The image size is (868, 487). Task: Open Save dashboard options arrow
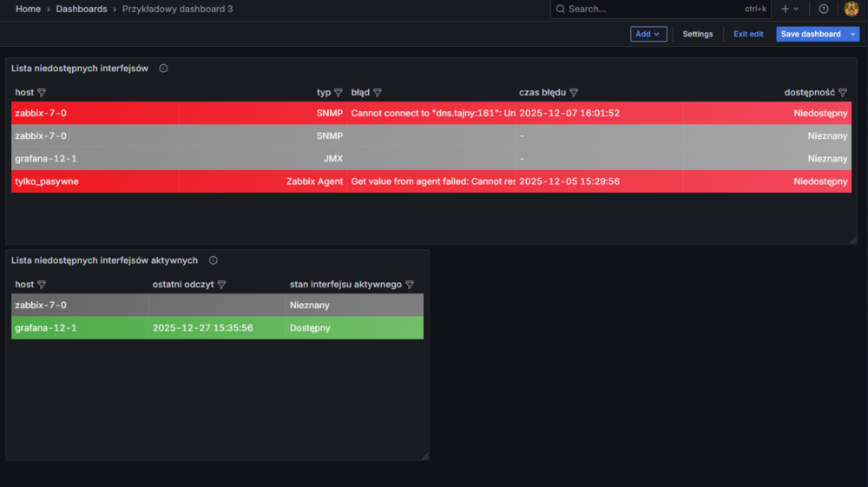coord(853,34)
